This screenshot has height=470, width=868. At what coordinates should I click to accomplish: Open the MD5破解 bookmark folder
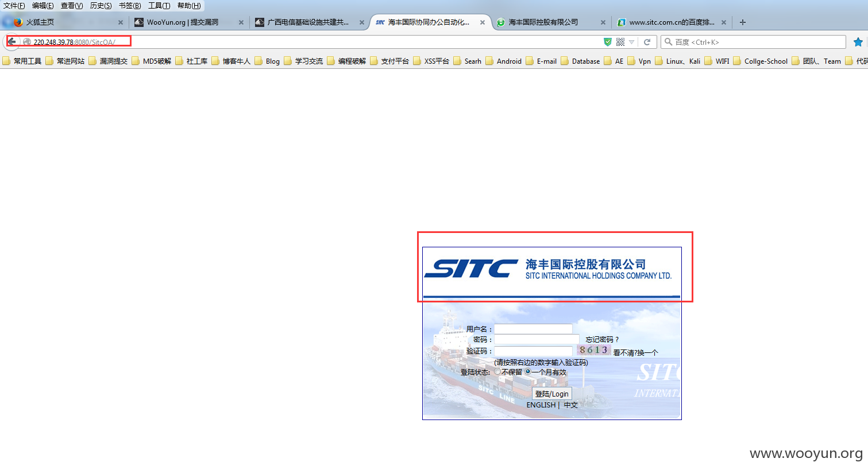click(x=152, y=61)
